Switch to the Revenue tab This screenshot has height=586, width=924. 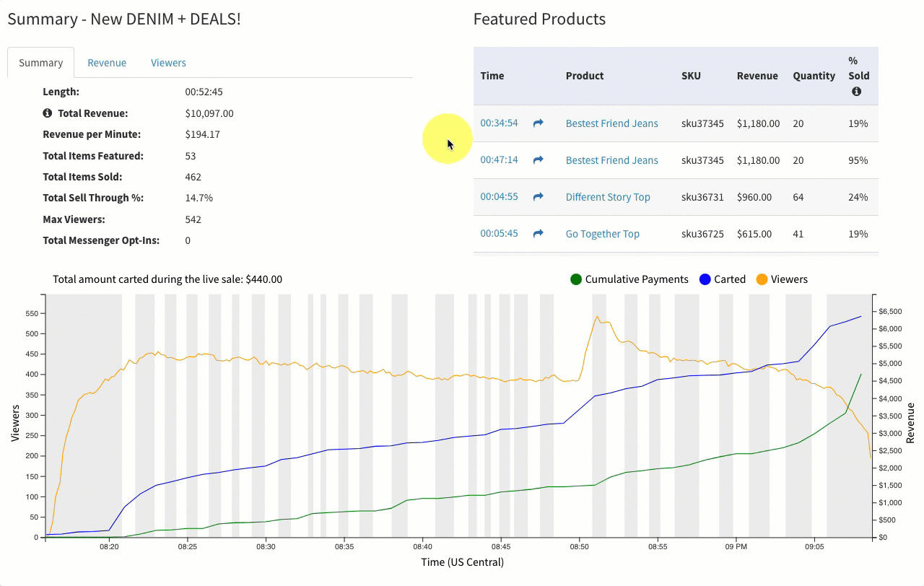click(107, 63)
